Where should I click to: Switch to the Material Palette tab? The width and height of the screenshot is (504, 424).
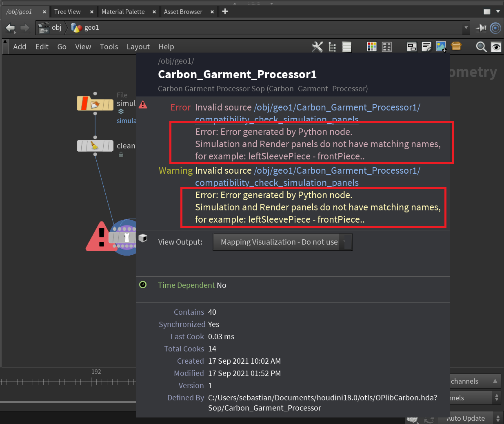[123, 12]
